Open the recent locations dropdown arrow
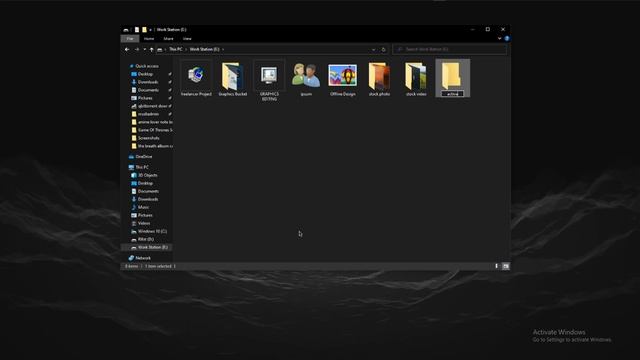 coord(144,49)
